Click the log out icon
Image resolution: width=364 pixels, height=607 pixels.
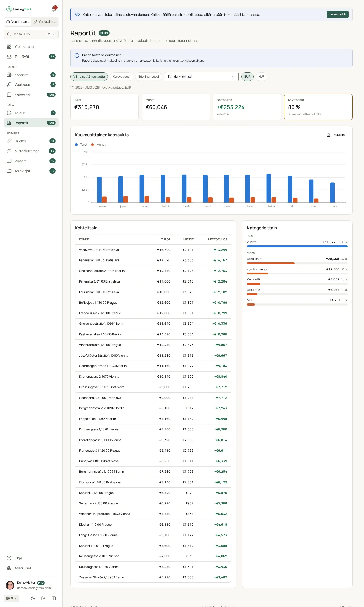43,598
